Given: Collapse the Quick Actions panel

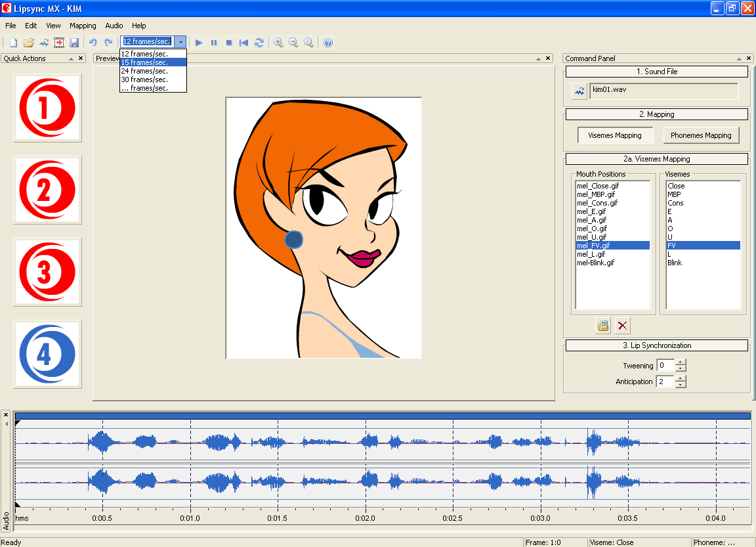Looking at the screenshot, I should (73, 58).
